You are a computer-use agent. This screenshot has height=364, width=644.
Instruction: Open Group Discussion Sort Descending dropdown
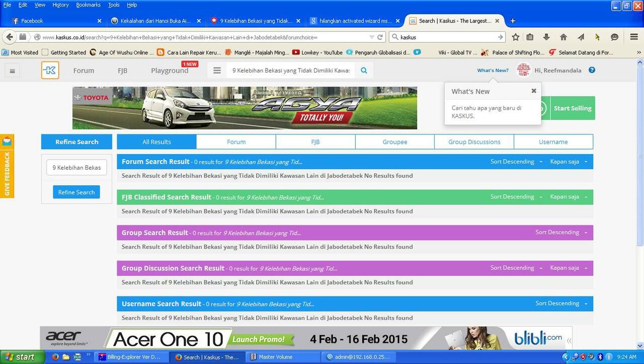click(x=516, y=268)
